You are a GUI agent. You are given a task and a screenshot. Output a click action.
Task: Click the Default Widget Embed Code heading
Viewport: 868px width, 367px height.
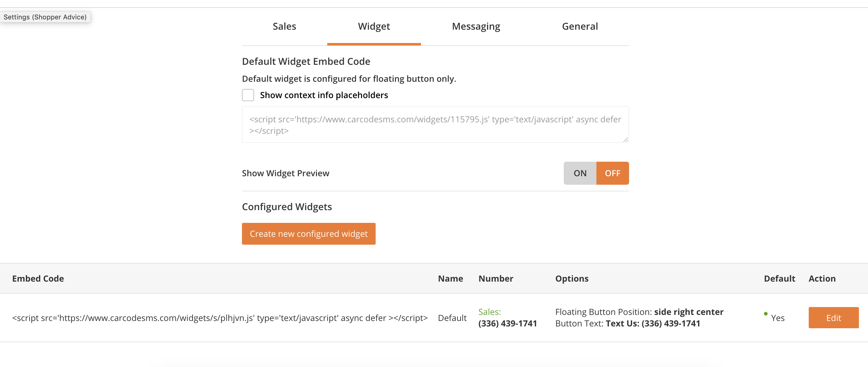(x=306, y=61)
